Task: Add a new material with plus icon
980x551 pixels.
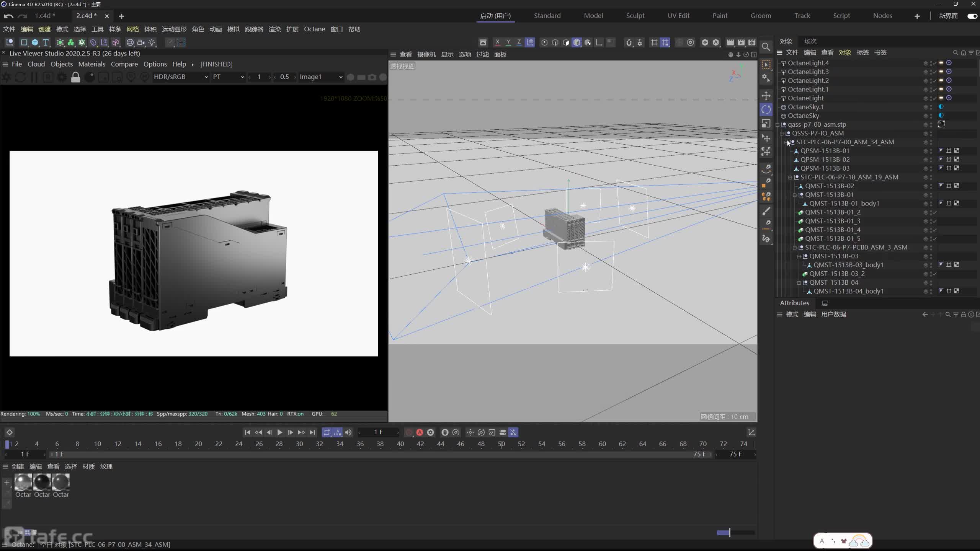Action: pyautogui.click(x=7, y=483)
